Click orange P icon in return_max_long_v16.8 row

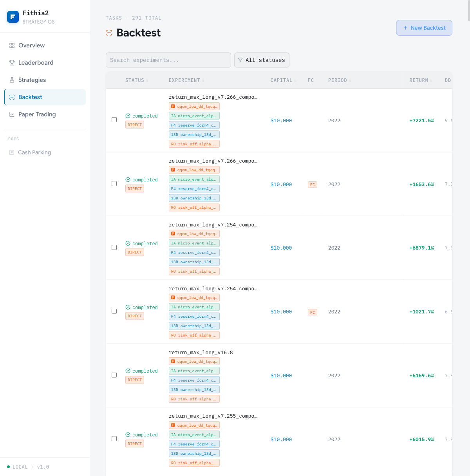[x=173, y=362]
